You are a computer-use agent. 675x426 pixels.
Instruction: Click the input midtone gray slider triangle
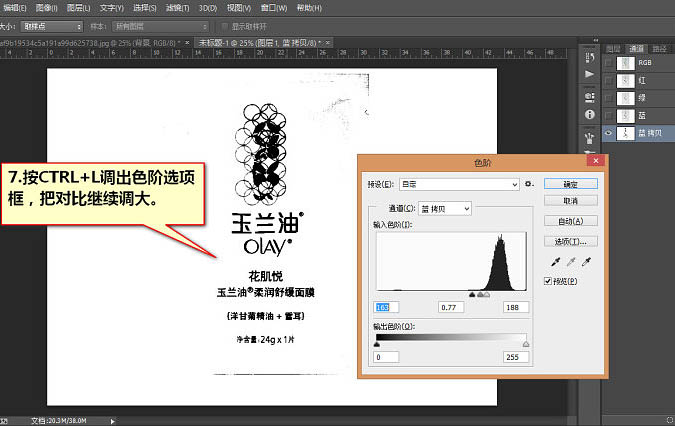coord(480,295)
